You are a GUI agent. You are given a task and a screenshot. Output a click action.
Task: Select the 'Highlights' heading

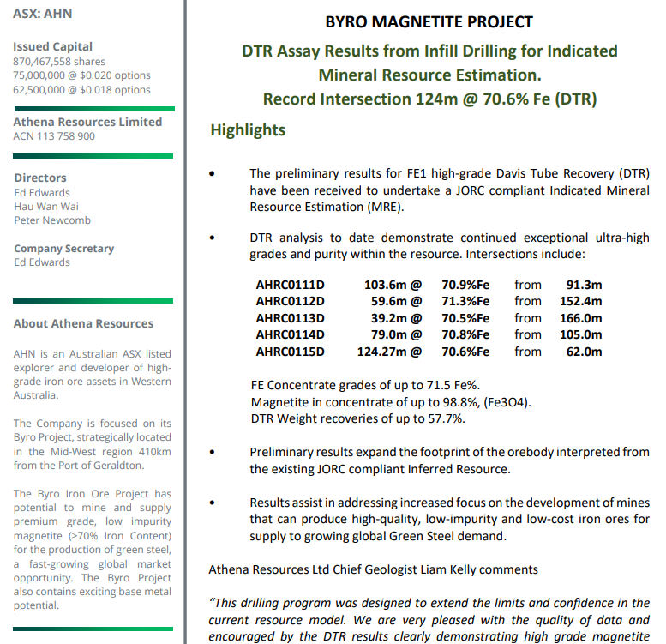point(248,130)
